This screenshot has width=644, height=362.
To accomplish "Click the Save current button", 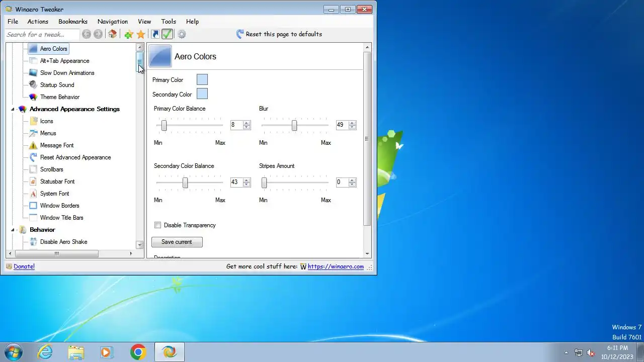I will (177, 242).
